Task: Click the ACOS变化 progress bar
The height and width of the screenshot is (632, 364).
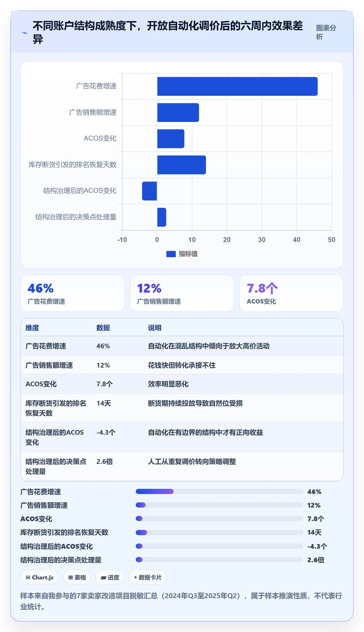Action: click(x=219, y=519)
